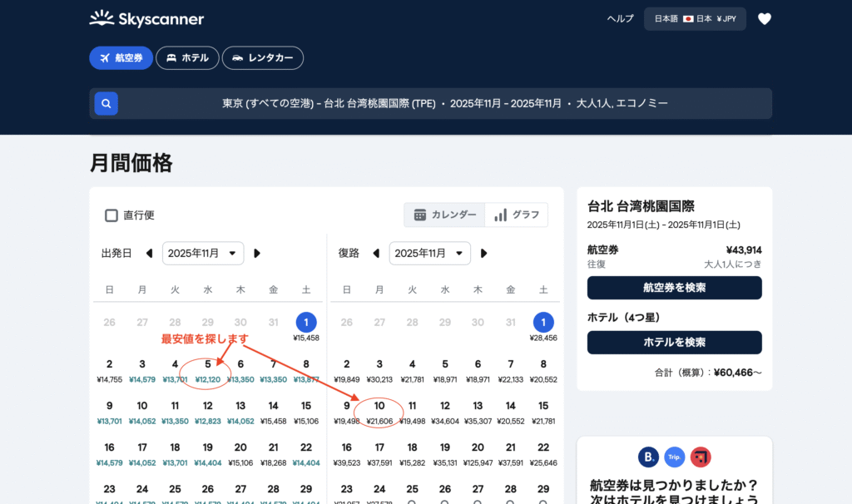The height and width of the screenshot is (504, 852).
Task: Select the ホテル tab
Action: [x=187, y=58]
